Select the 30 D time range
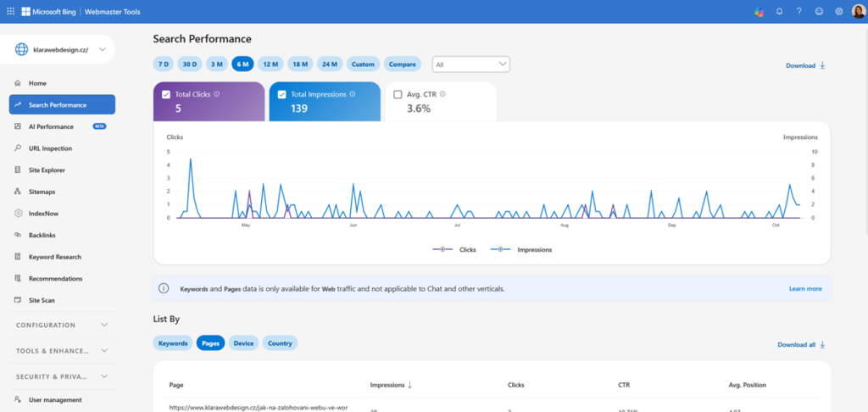 click(x=189, y=64)
